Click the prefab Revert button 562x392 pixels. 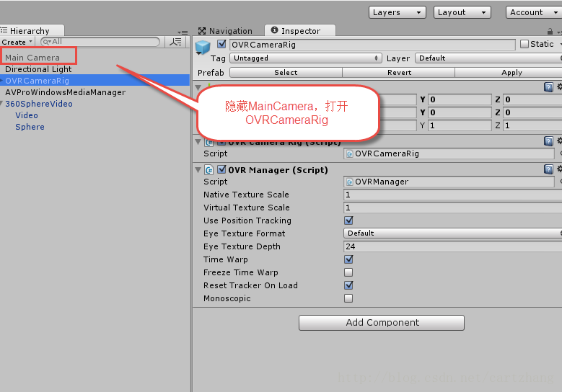pyautogui.click(x=399, y=72)
